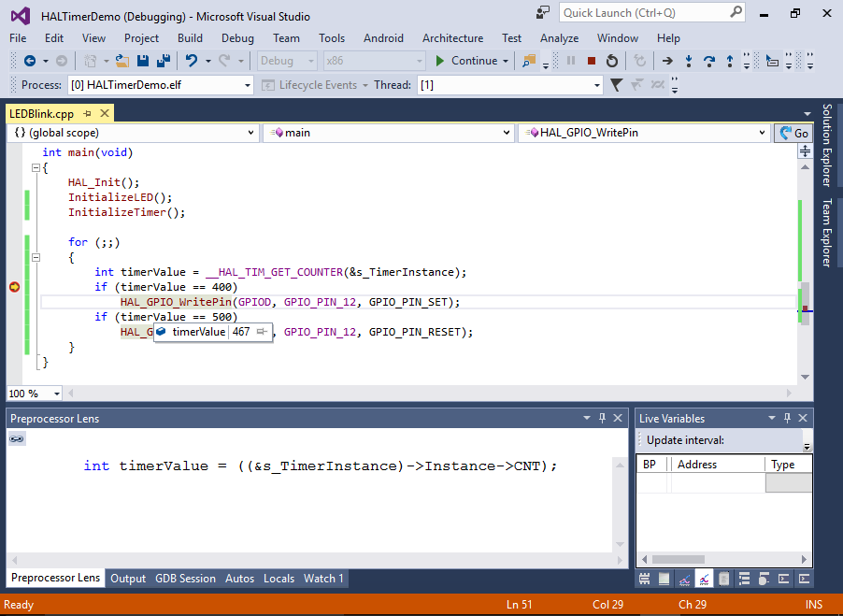This screenshot has width=843, height=616.
Task: Click the Stop Debugging red square icon
Action: (592, 62)
